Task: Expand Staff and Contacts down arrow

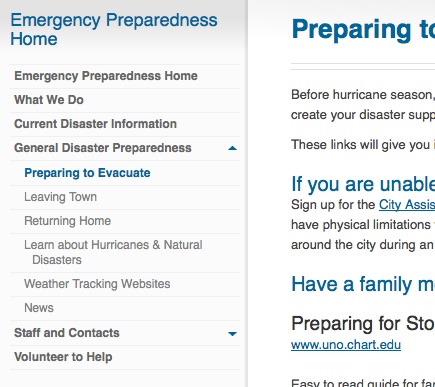Action: [x=232, y=333]
